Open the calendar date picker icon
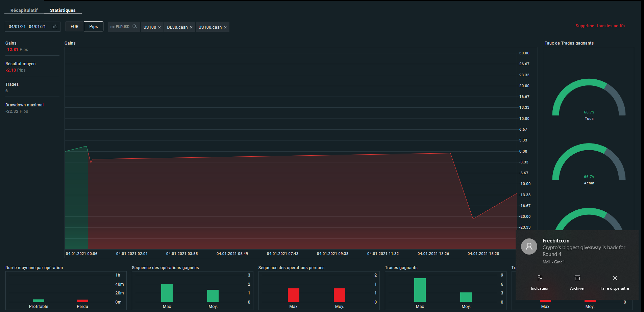 tap(55, 27)
